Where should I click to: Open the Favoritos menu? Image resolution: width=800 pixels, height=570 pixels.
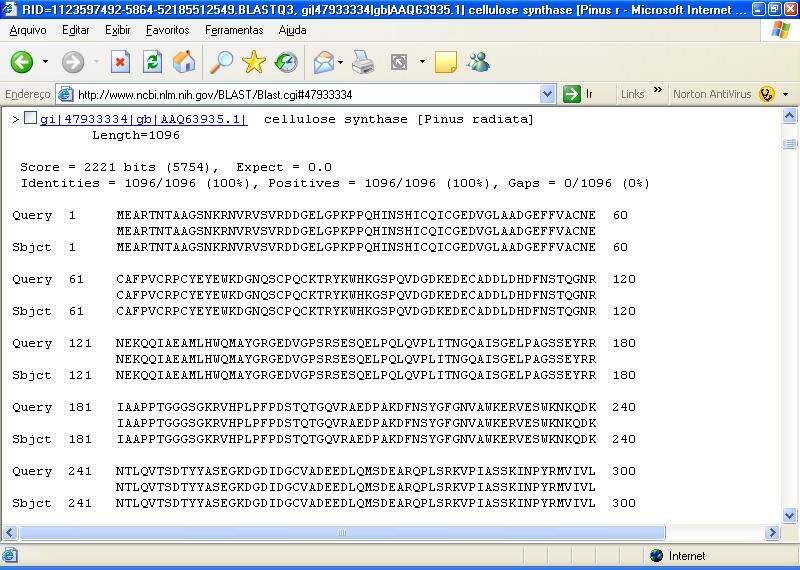(167, 30)
